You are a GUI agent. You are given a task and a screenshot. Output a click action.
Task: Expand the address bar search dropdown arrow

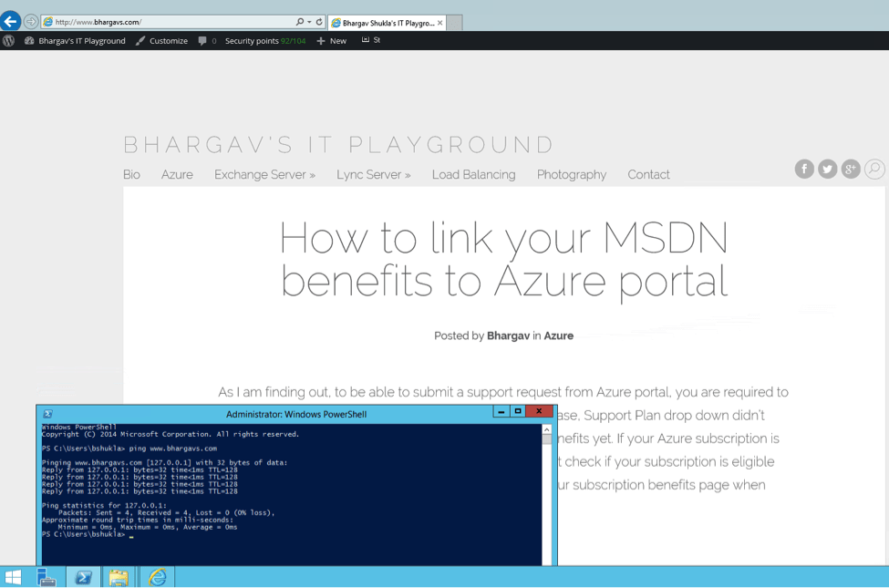tap(309, 22)
